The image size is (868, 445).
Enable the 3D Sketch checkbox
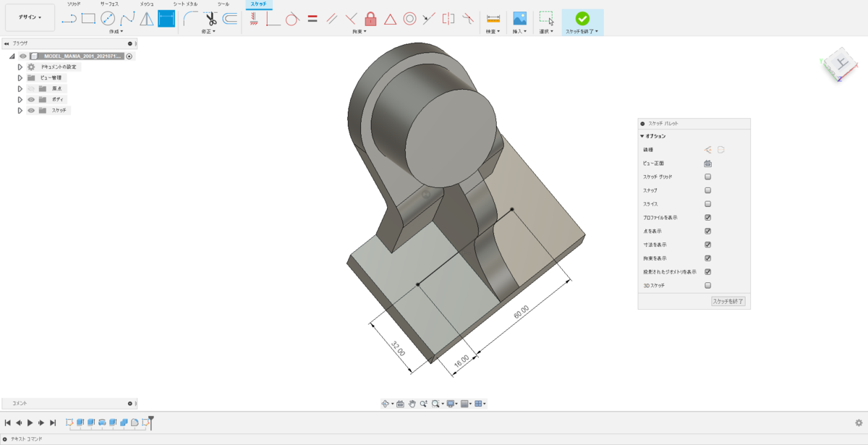[708, 285]
